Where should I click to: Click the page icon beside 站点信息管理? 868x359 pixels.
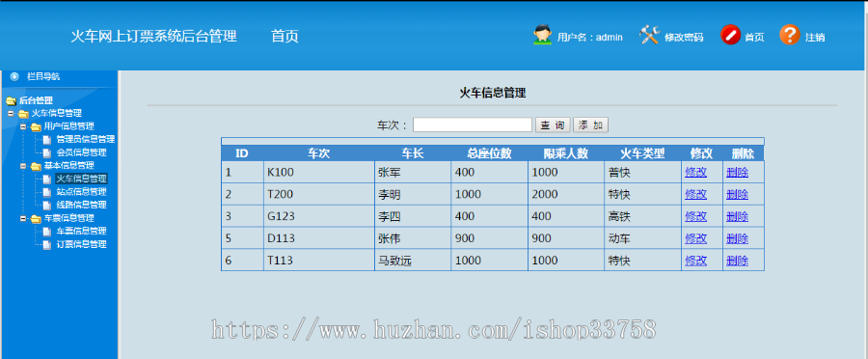(x=47, y=192)
